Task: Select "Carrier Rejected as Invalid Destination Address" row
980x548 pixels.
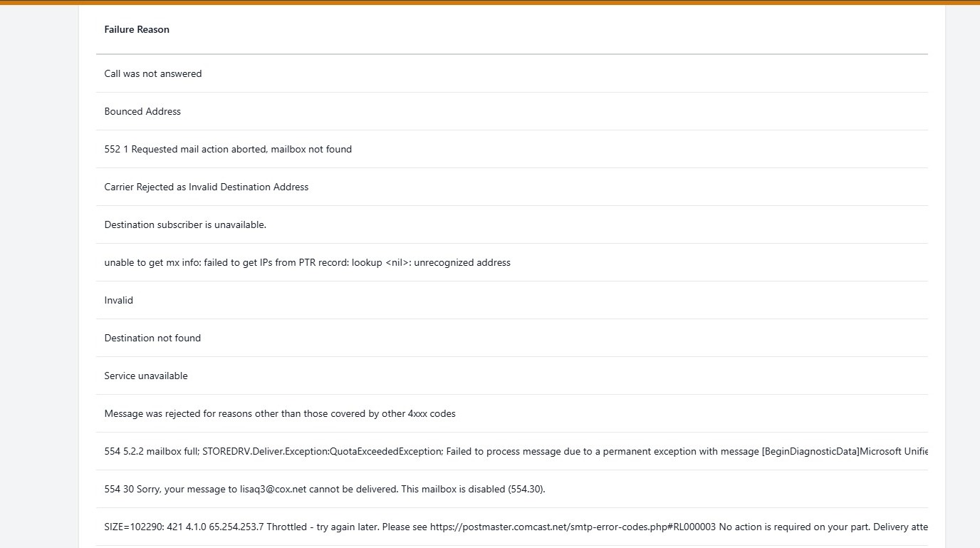Action: 207,187
